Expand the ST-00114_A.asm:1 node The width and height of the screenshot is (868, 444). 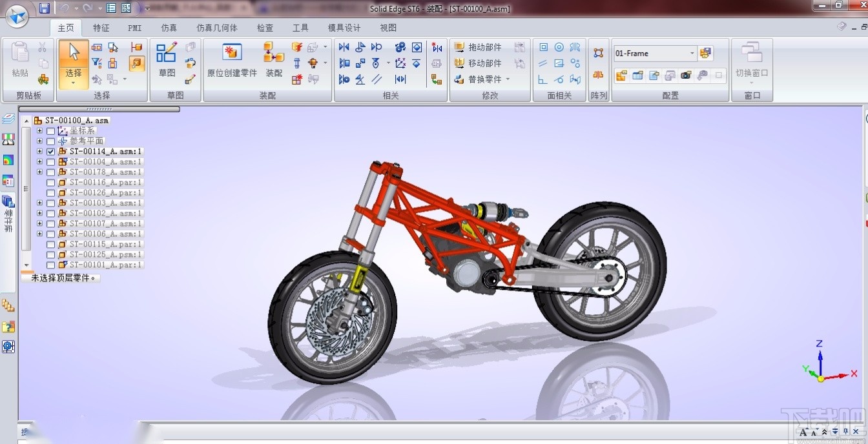click(x=39, y=151)
